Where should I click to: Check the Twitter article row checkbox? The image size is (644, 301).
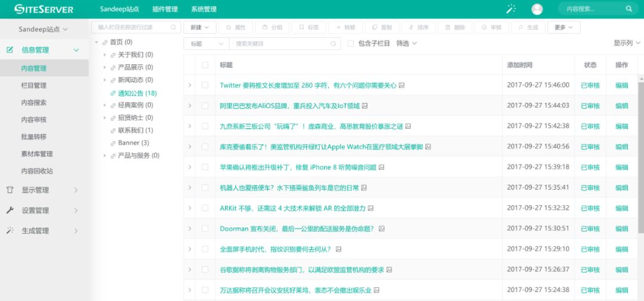pos(205,85)
